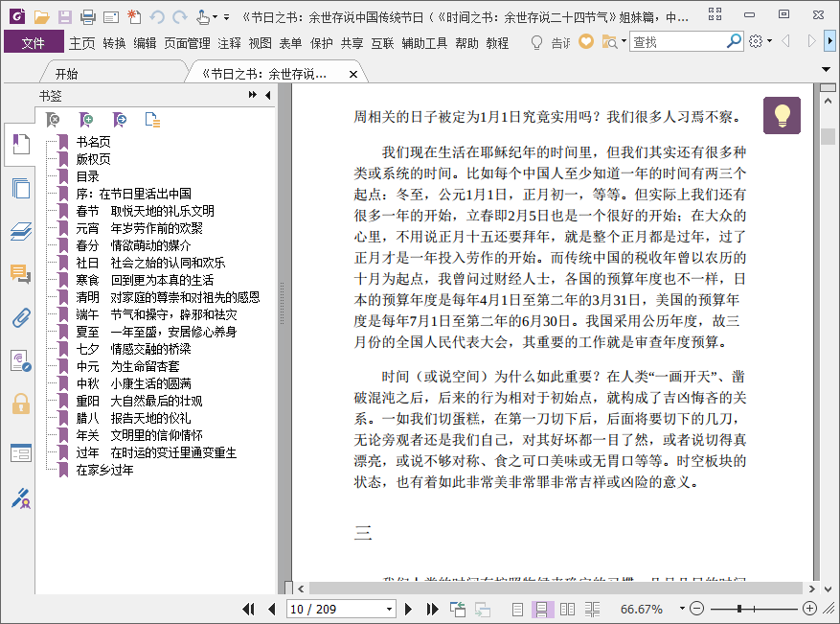Go to next page arrow
The image size is (840, 624).
coord(408,609)
